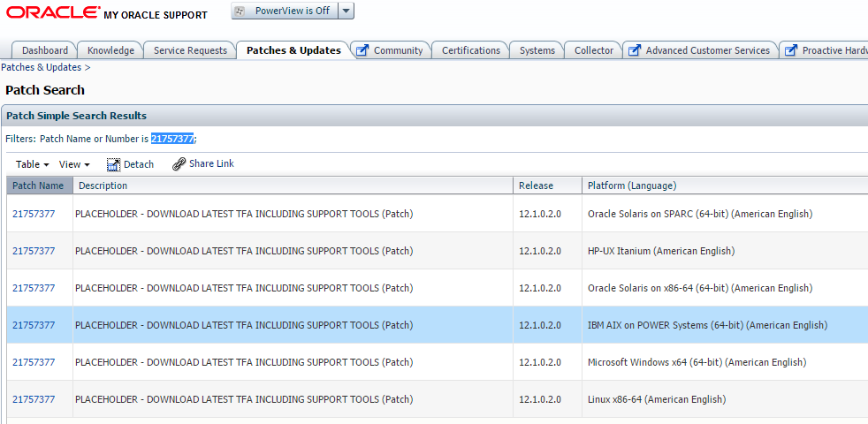The image size is (868, 424).
Task: Click the Patches & Updates breadcrumb link
Action: point(42,67)
